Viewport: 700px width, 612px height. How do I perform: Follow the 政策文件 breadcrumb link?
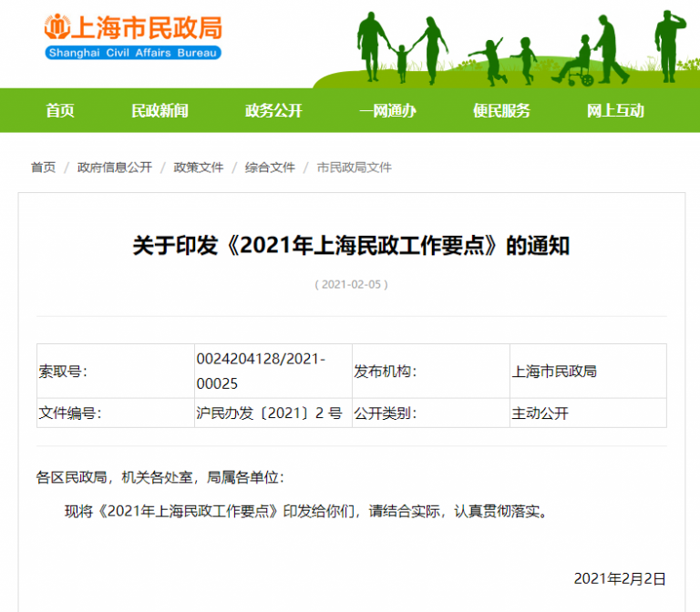tap(199, 168)
